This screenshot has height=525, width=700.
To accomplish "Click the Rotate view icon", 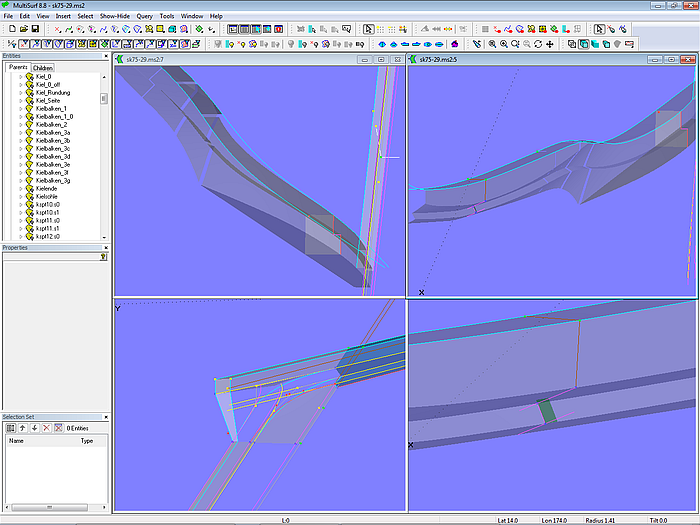I will [538, 44].
